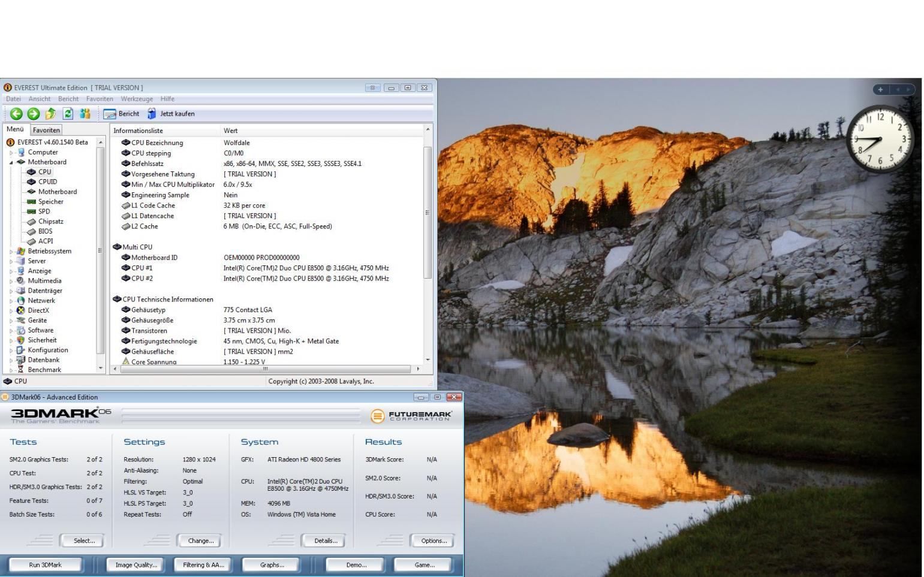Image resolution: width=924 pixels, height=577 pixels.
Task: Select the Benchmark hourglass icon in tree
Action: 21,370
